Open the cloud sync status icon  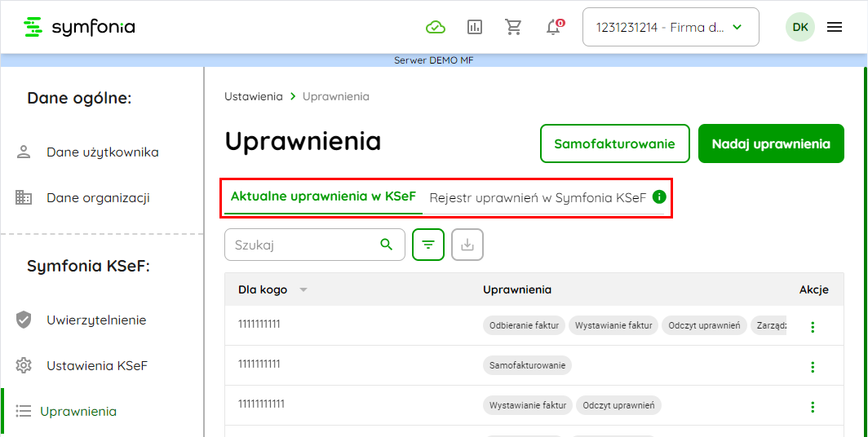[x=436, y=27]
